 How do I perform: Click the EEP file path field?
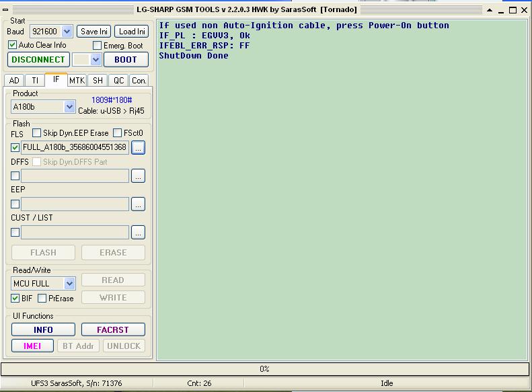(x=75, y=204)
